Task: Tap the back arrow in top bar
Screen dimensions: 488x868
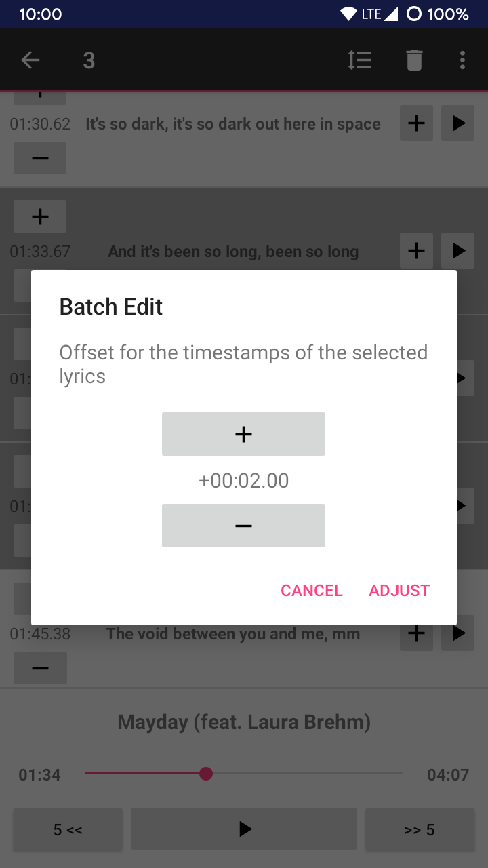Action: [x=30, y=60]
